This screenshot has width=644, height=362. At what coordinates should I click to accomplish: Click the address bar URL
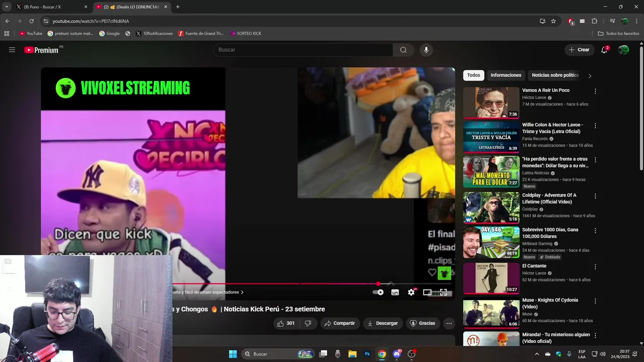point(91,21)
